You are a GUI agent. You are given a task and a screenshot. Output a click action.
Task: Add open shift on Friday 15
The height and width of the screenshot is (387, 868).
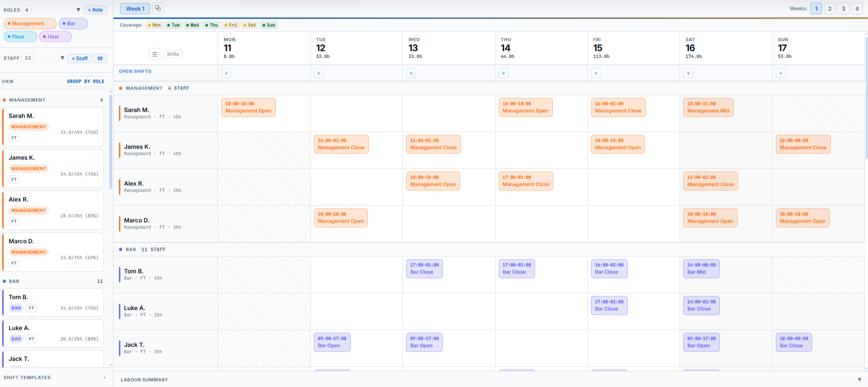[596, 73]
